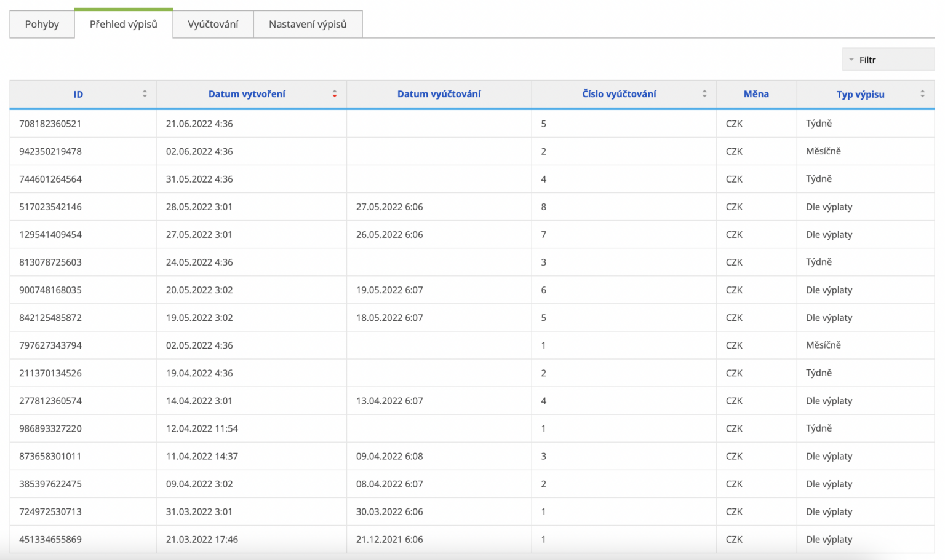Choose statement ID 842125485872
945x560 pixels.
(50, 317)
